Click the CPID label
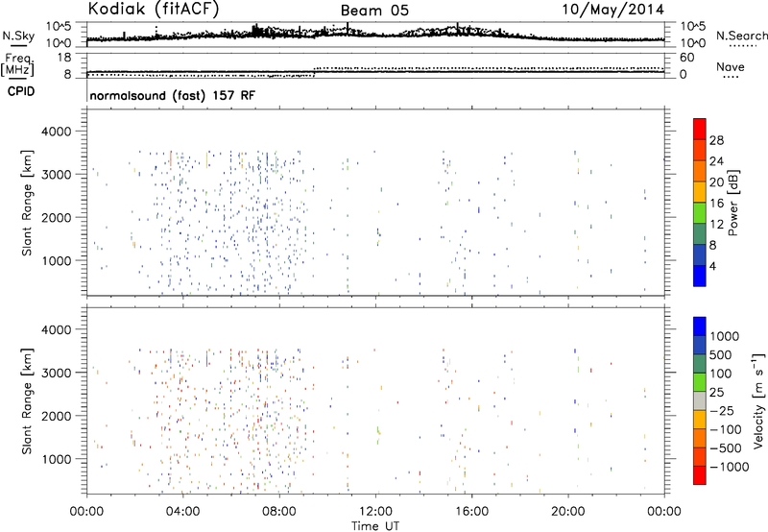Image resolution: width=768 pixels, height=532 pixels. point(20,91)
